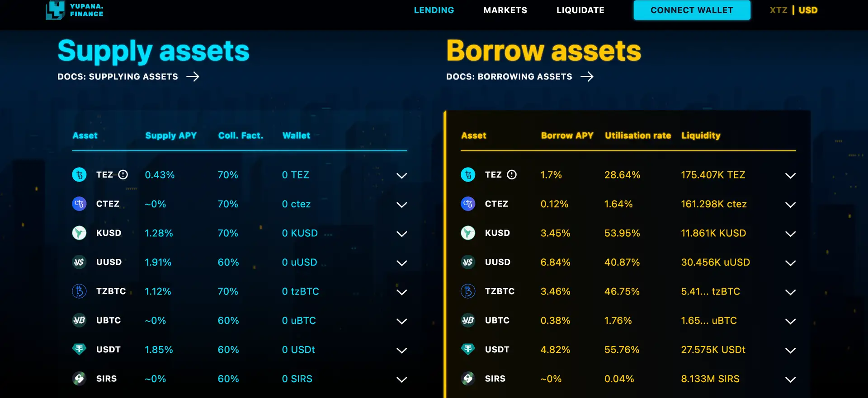Expand the KUSD borrow row chevron

[x=790, y=234]
